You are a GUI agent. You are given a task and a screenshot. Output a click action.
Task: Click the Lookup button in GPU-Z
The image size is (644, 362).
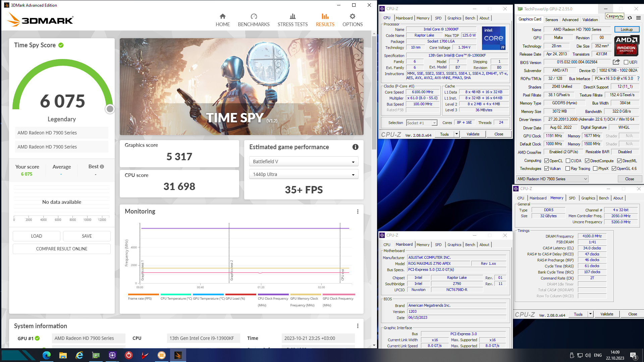coord(627,29)
